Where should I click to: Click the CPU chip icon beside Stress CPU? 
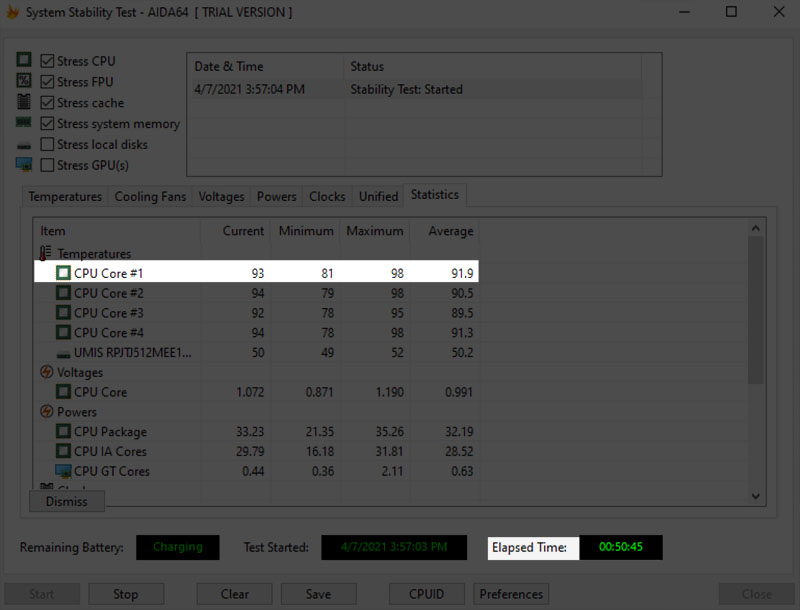coord(23,60)
